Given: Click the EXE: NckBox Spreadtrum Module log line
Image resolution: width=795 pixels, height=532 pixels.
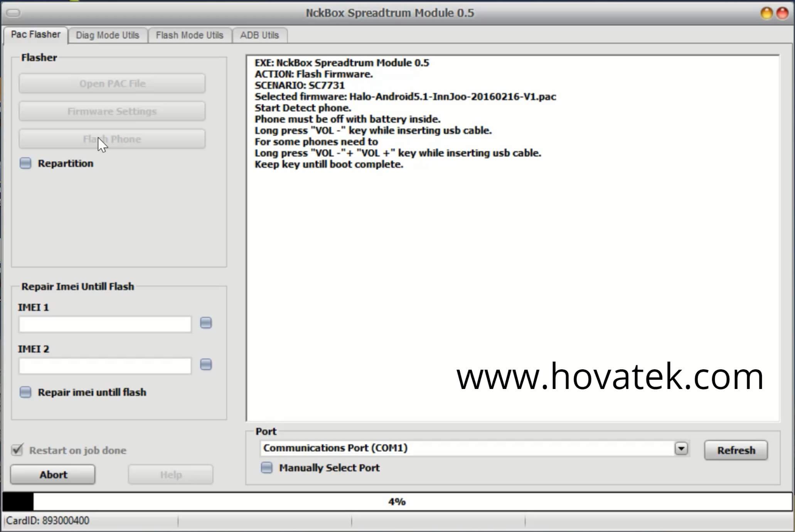Looking at the screenshot, I should (x=342, y=63).
